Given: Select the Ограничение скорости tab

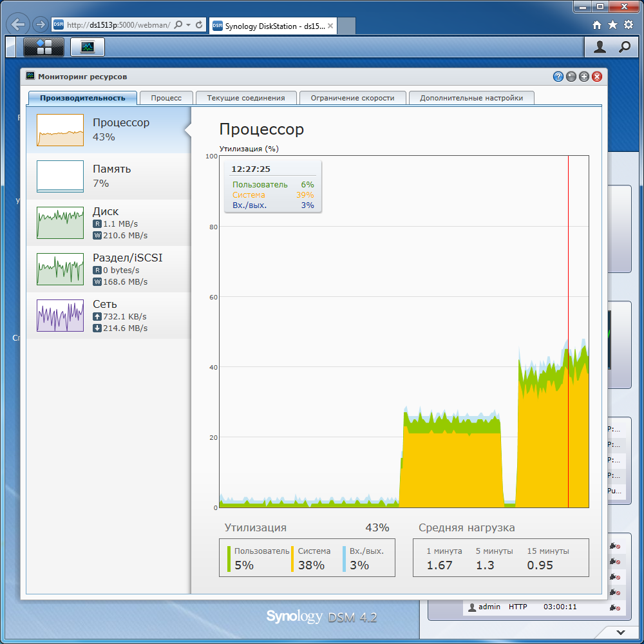Looking at the screenshot, I should click(x=352, y=98).
